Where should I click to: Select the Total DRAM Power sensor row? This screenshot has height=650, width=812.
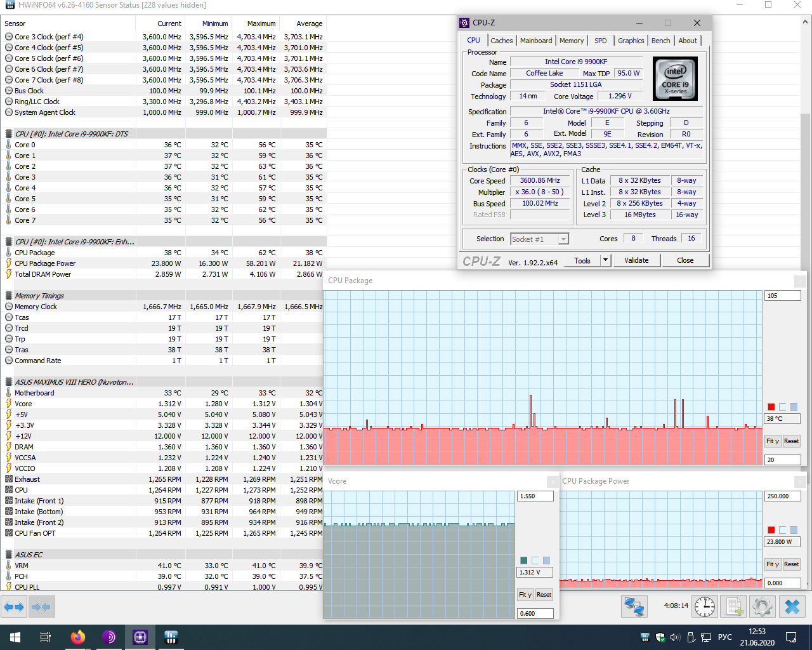[163, 274]
